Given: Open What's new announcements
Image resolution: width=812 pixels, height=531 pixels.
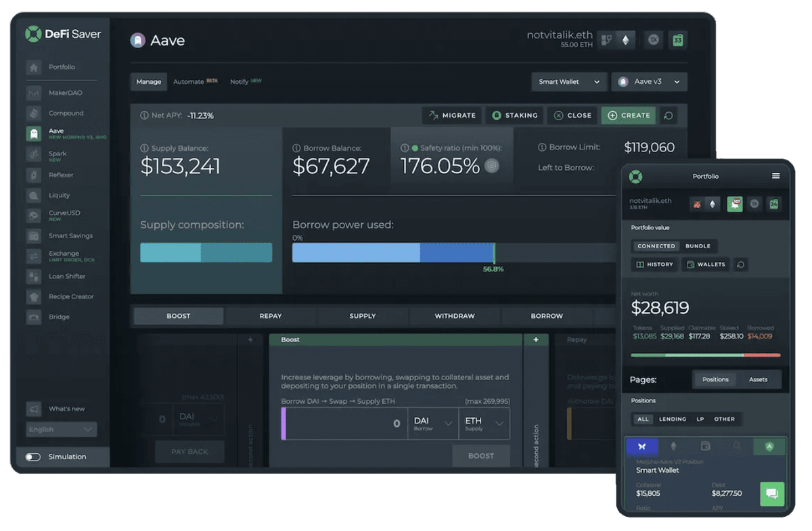Looking at the screenshot, I should coord(56,409).
